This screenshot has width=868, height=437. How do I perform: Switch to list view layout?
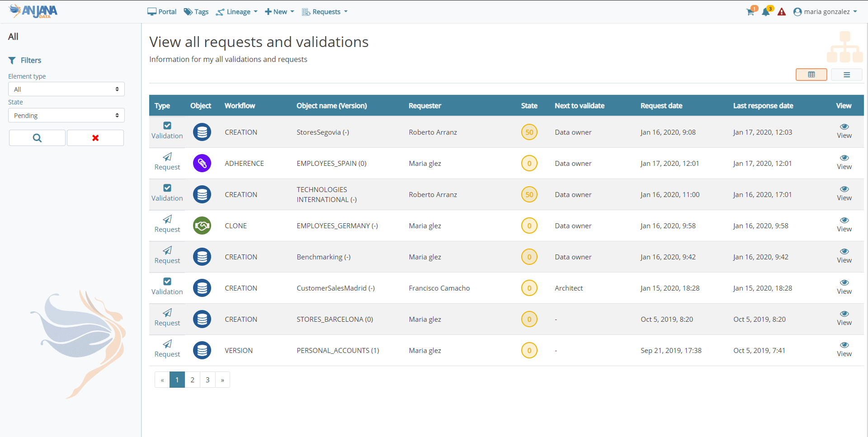846,75
